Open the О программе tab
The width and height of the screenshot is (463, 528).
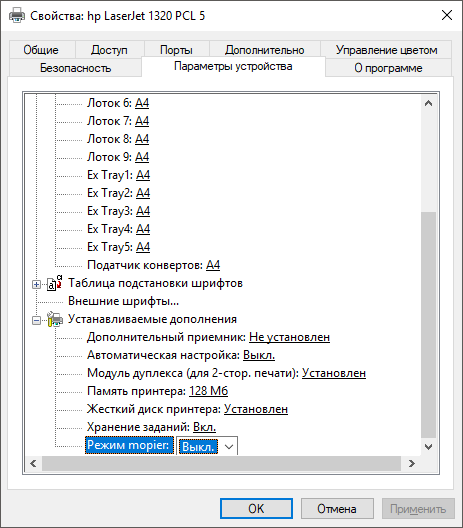(x=388, y=68)
